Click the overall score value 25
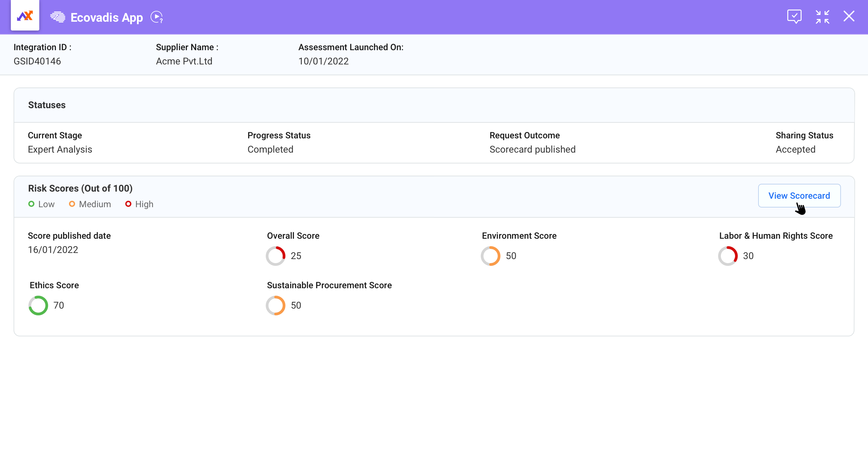868x451 pixels. (x=296, y=256)
